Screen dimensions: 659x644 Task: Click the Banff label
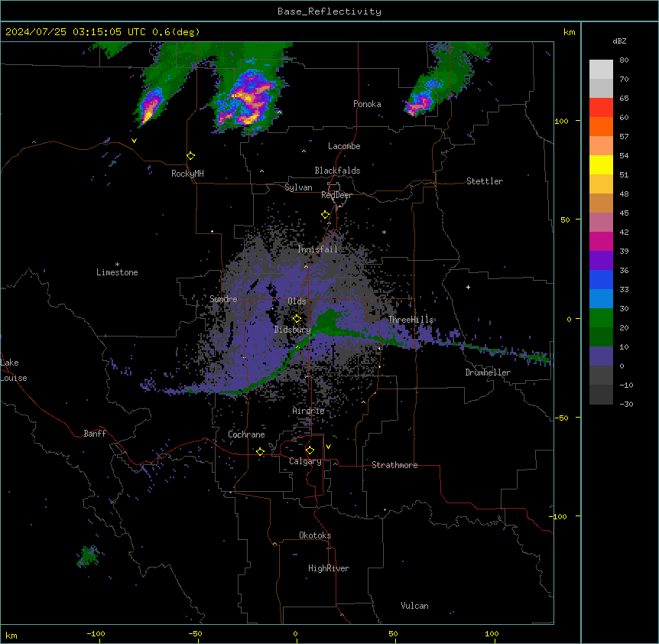[x=95, y=434]
